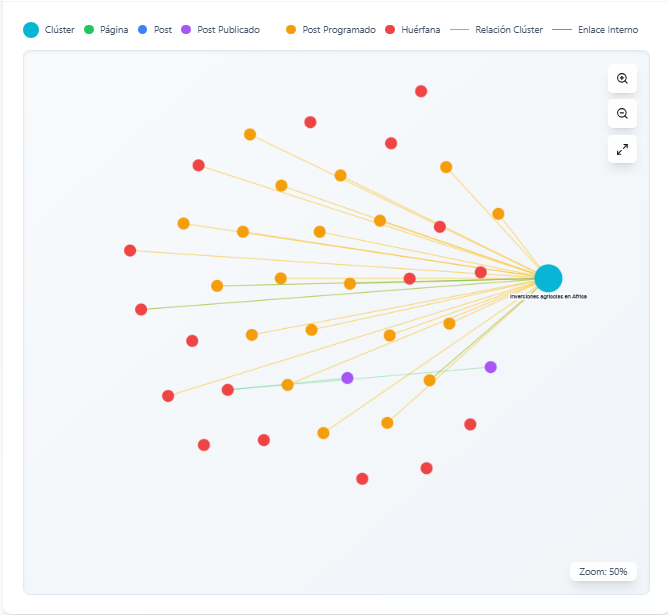Select the purple published post node nearest the cluster

click(x=490, y=367)
